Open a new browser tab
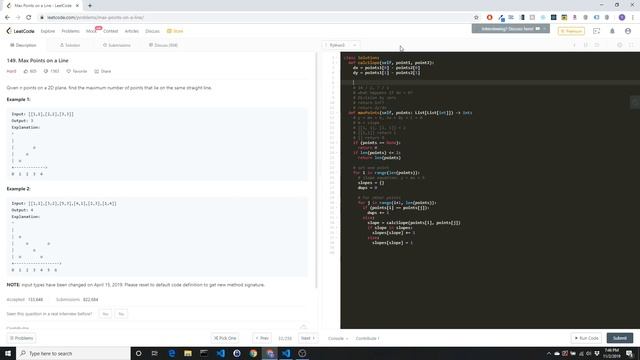Viewport: 640px width, 360px height. [90, 6]
